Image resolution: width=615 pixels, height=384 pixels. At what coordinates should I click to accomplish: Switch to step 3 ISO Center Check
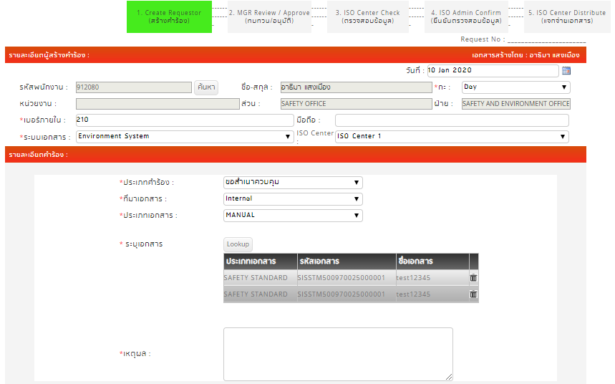click(x=368, y=17)
